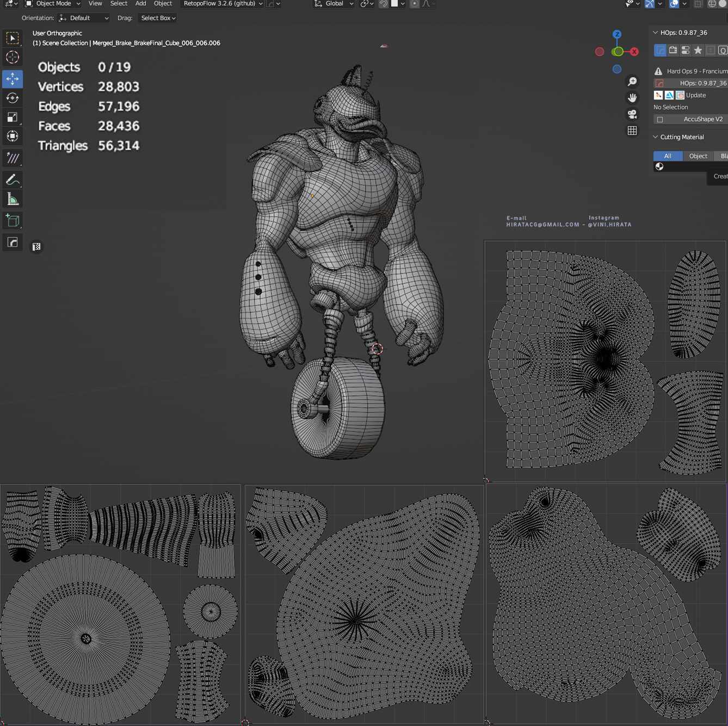728x726 pixels.
Task: Choose the Measure tool
Action: 13,199
